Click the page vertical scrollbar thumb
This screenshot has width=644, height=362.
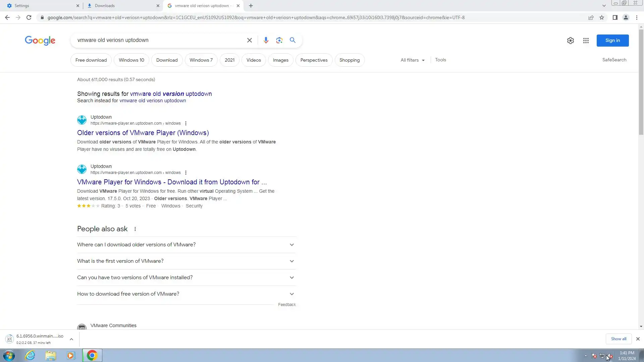click(x=641, y=82)
